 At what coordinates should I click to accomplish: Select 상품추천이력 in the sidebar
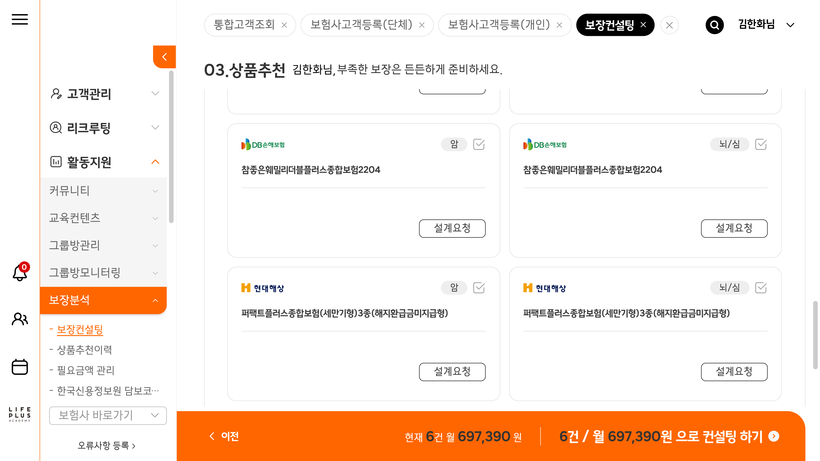point(84,350)
